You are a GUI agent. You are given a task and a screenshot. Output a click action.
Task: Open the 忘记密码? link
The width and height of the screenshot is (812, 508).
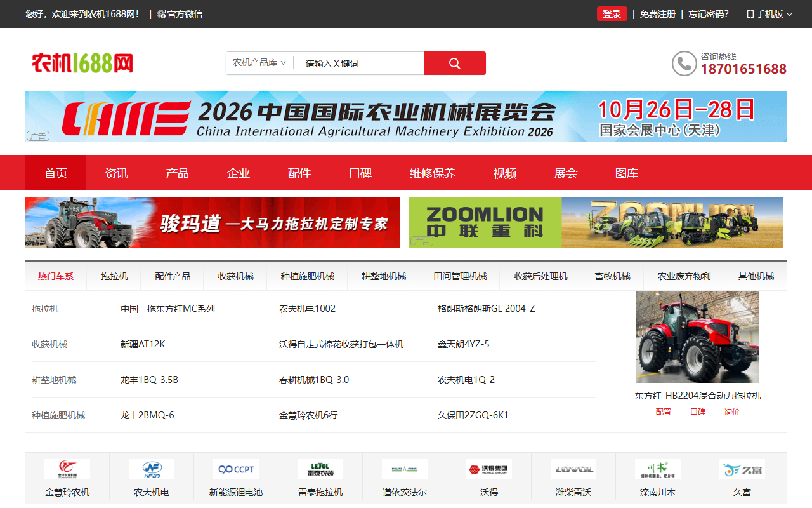click(709, 14)
